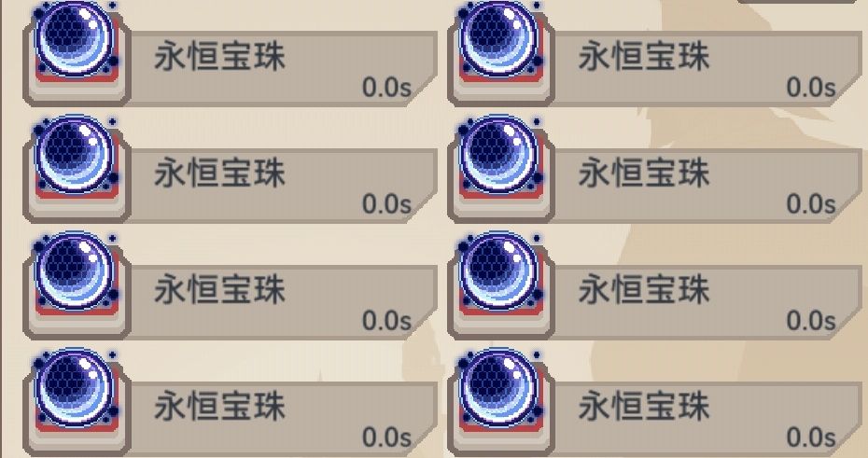Image resolution: width=868 pixels, height=458 pixels.
Task: Click the 0.0s timer in first row, left column
Action: tap(387, 88)
